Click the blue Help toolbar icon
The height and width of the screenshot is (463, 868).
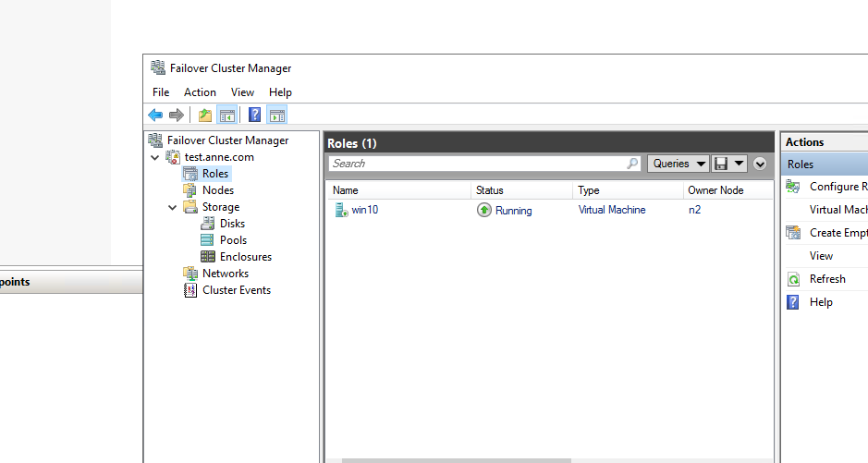coord(254,116)
